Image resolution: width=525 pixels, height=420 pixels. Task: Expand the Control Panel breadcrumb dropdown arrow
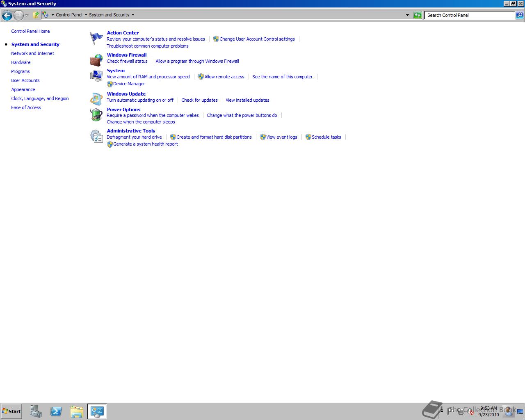(86, 15)
